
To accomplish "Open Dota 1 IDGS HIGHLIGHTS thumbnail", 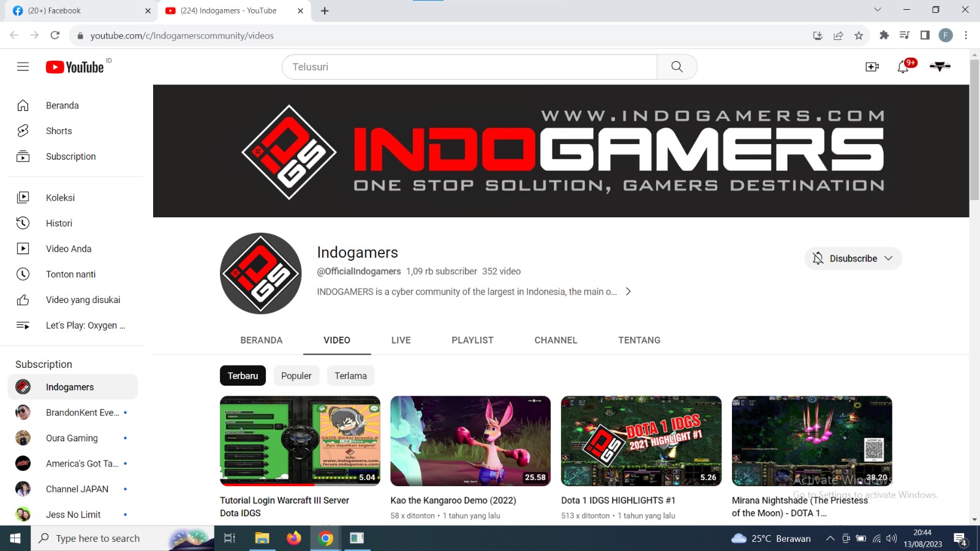I will coord(641,441).
